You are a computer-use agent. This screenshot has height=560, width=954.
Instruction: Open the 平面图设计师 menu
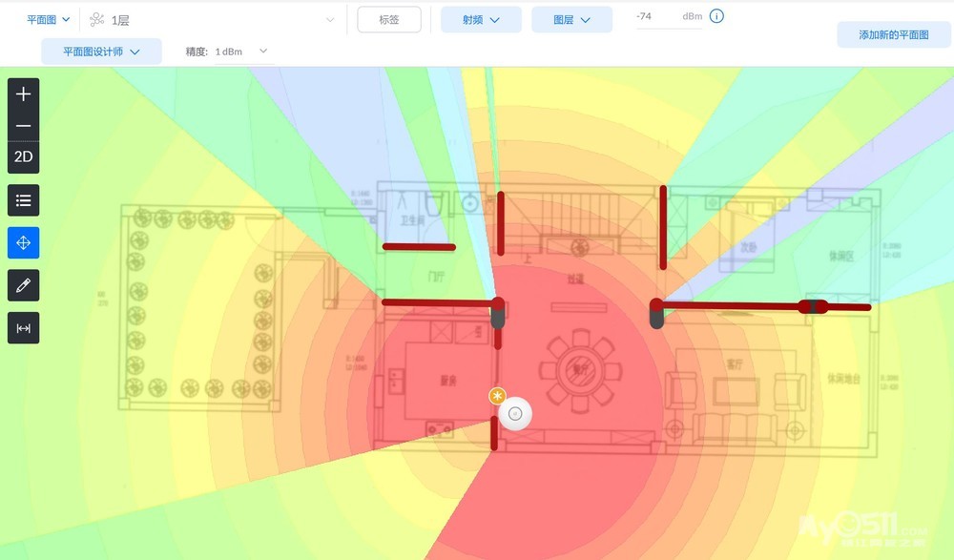101,52
